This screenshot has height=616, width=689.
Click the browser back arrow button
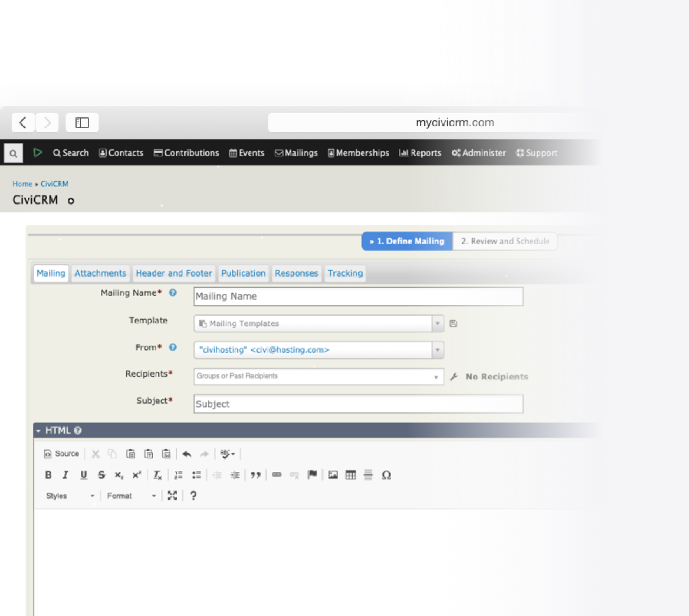pos(23,122)
